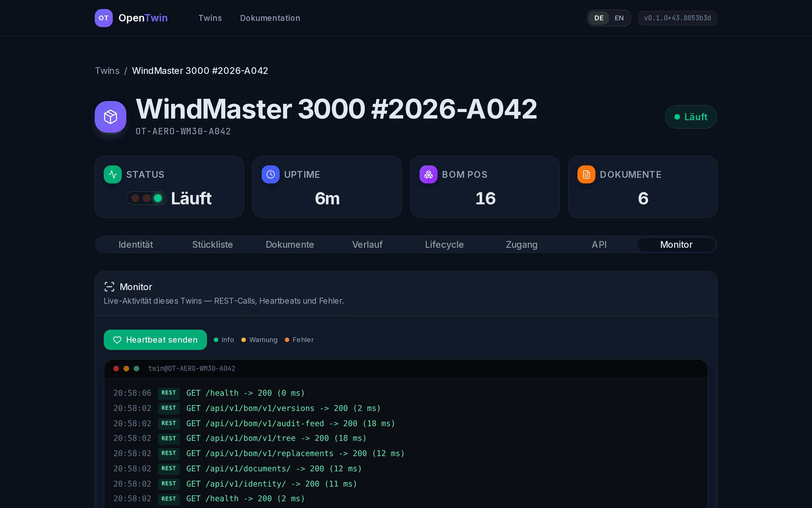Click the purple BOM Pos cubes icon
The width and height of the screenshot is (812, 508).
pos(429,174)
